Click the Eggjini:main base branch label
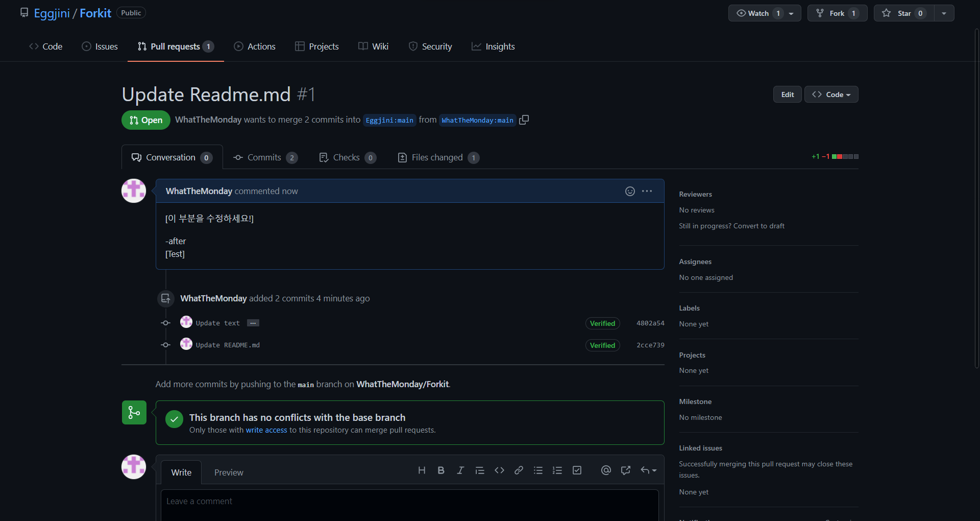Viewport: 980px width, 521px height. 389,120
